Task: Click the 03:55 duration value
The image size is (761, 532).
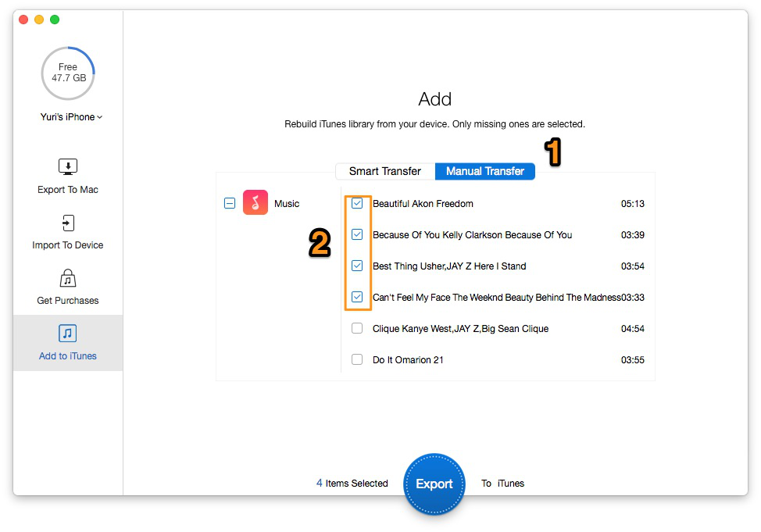Action: click(632, 359)
